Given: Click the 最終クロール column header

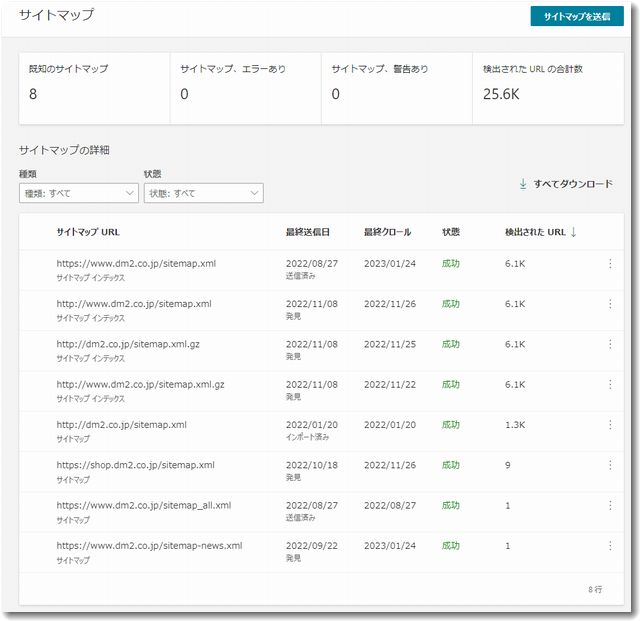Looking at the screenshot, I should 387,232.
